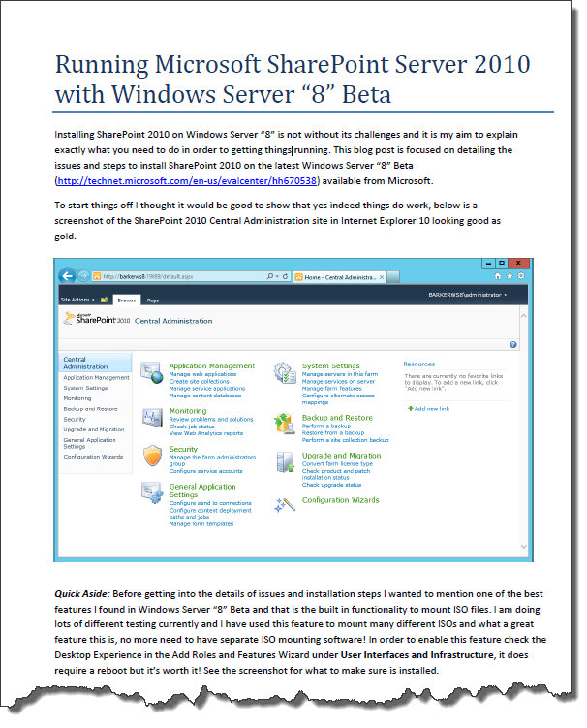
Task: Close the Central Administration browser tab
Action: [x=382, y=277]
